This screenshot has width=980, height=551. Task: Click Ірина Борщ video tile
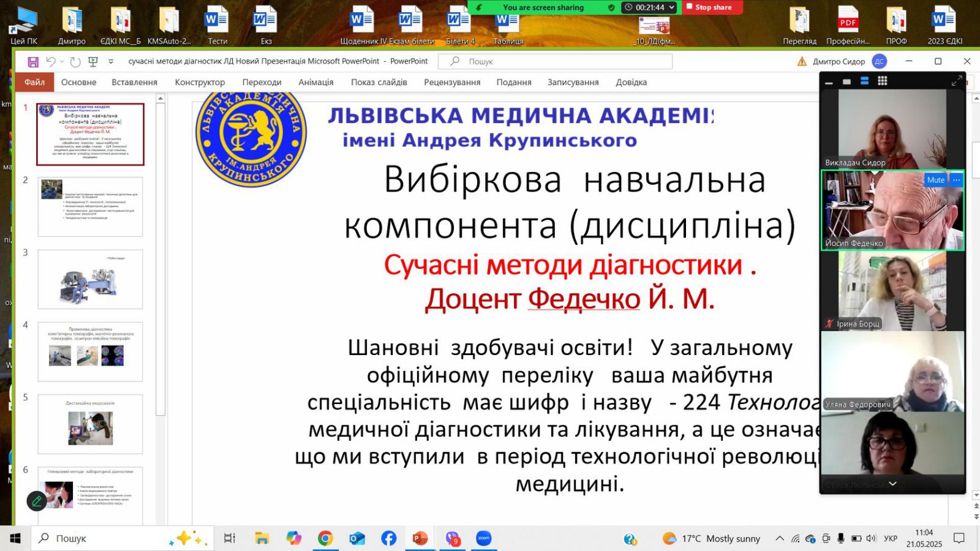(892, 291)
